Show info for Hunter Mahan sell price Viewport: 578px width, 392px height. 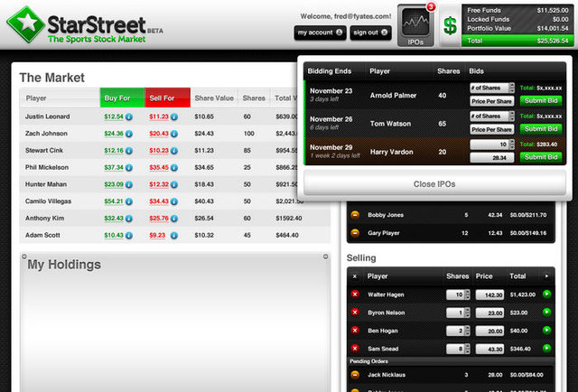[174, 185]
